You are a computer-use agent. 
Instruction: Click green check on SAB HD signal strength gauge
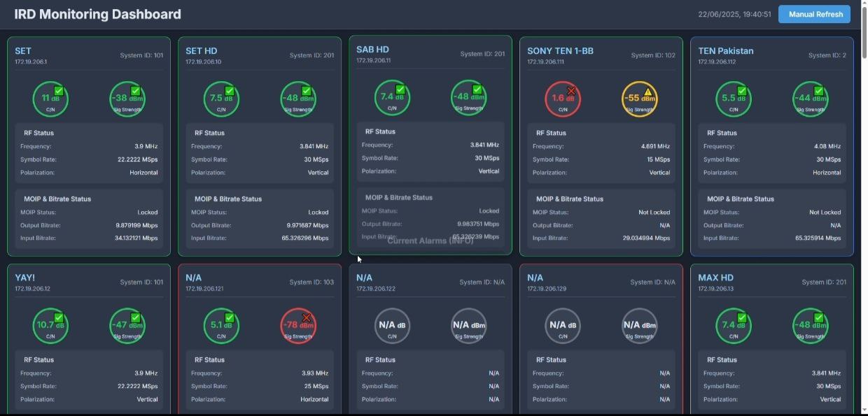(x=477, y=89)
